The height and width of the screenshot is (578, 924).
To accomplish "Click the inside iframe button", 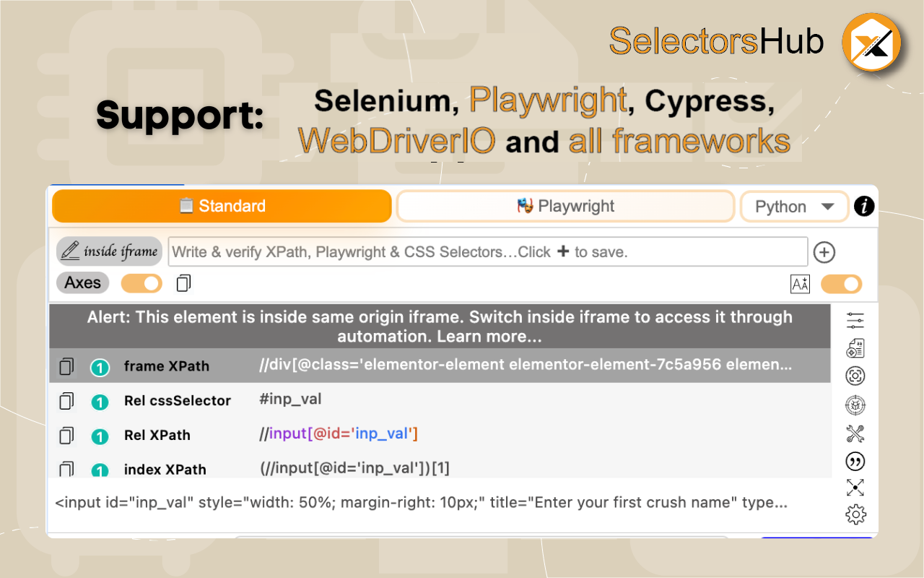I will pos(109,251).
